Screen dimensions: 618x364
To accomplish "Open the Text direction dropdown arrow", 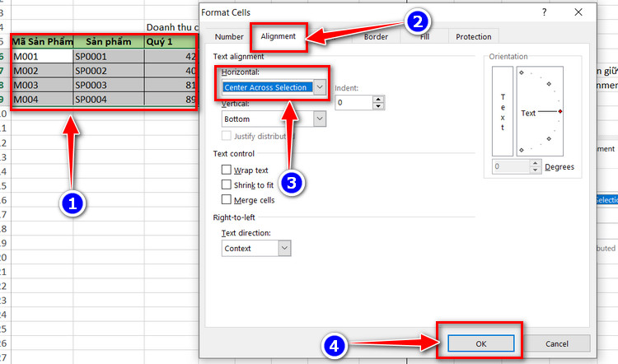I will 284,248.
